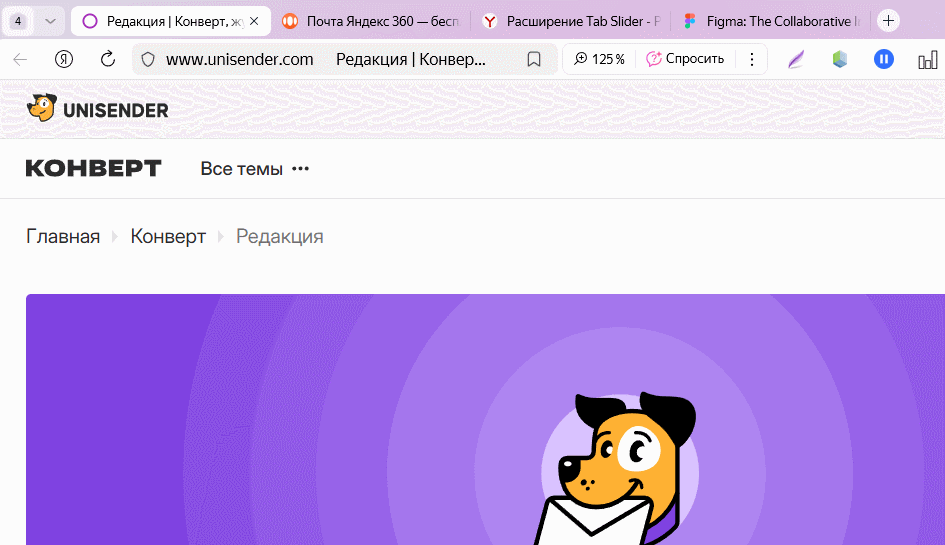Expand the tab list dropdown chevron
The image size is (945, 545).
click(51, 21)
